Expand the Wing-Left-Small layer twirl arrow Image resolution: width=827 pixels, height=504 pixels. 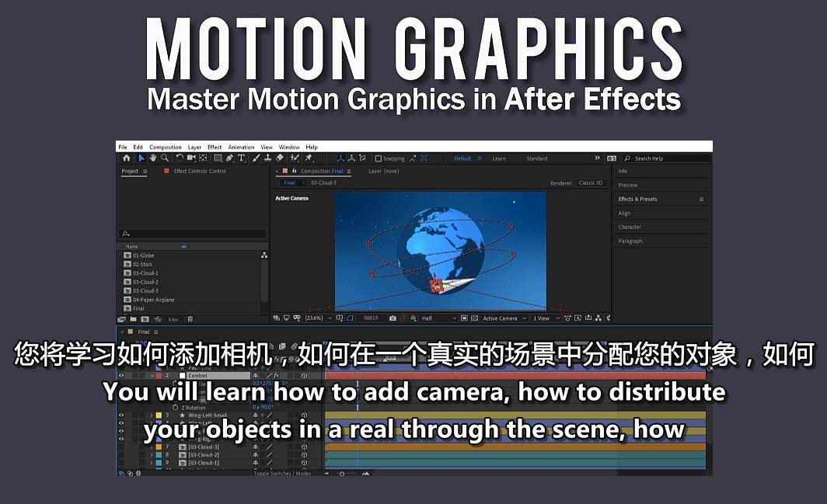[152, 415]
